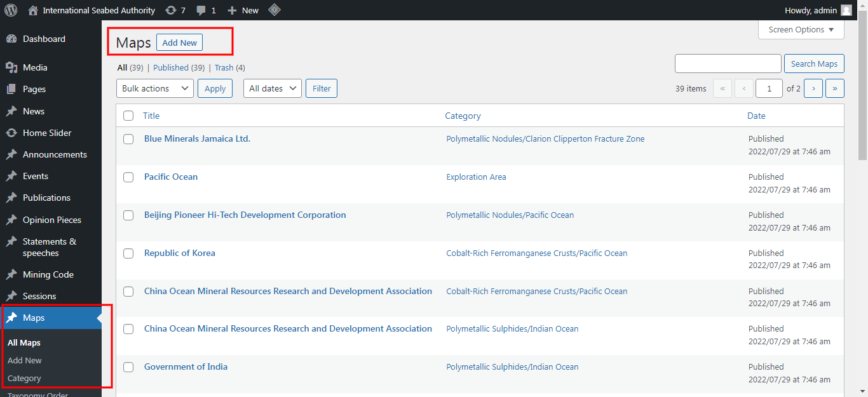Click the pin icon beside Maps

coord(11,318)
